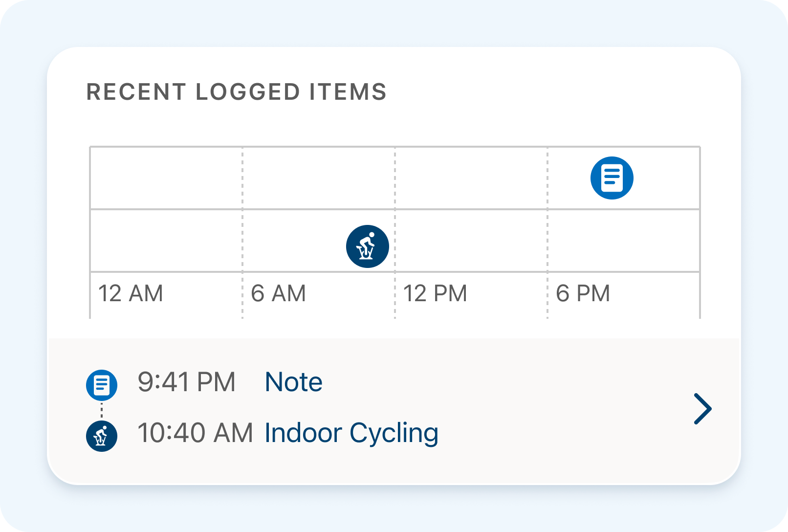Open the Note entry label

click(293, 382)
